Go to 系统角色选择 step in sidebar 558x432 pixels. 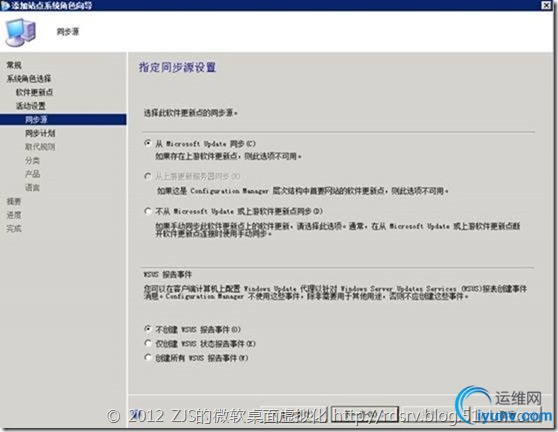[x=29, y=79]
